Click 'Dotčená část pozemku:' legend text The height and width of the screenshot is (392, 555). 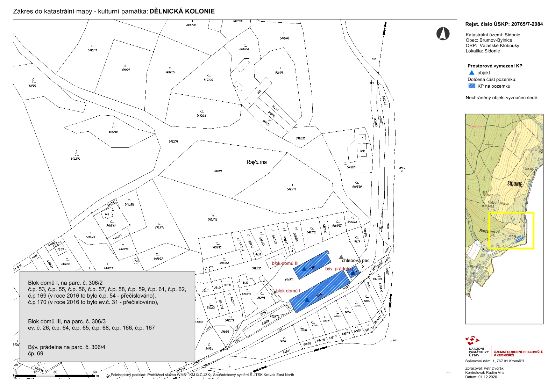[492, 79]
